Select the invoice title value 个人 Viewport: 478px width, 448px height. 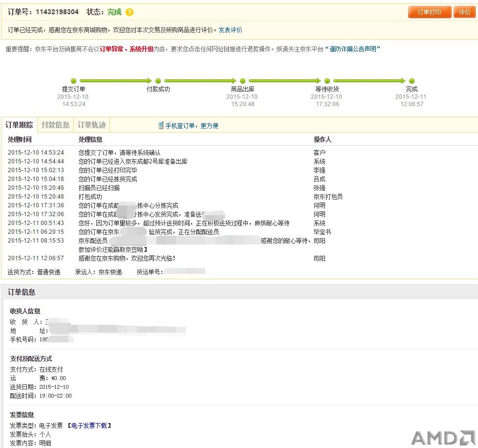(x=45, y=434)
